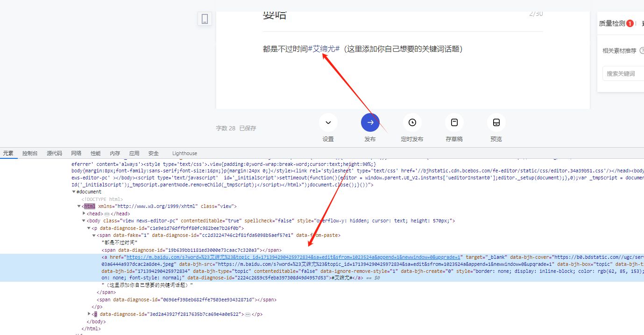Expand the p data-diagnose-id 3ed2a439 node
This screenshot has height=335, width=644.
coord(89,314)
